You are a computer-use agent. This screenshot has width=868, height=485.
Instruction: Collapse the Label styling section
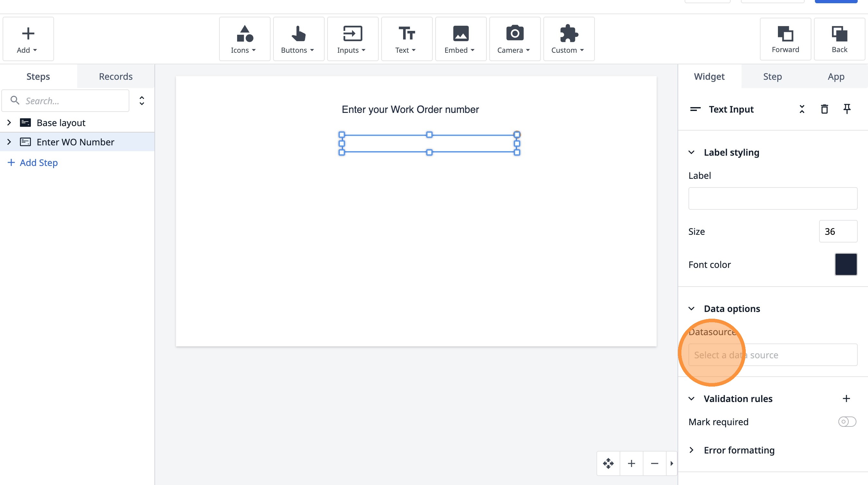point(691,152)
